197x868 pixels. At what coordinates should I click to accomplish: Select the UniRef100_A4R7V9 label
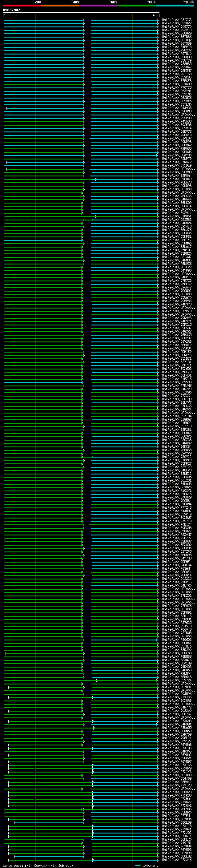(x=176, y=389)
